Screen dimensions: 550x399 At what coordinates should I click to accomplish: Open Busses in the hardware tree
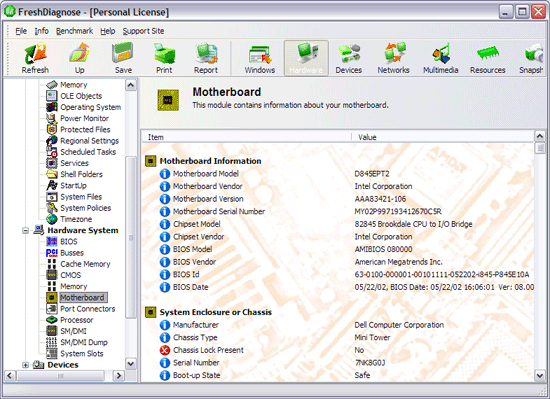(x=72, y=253)
